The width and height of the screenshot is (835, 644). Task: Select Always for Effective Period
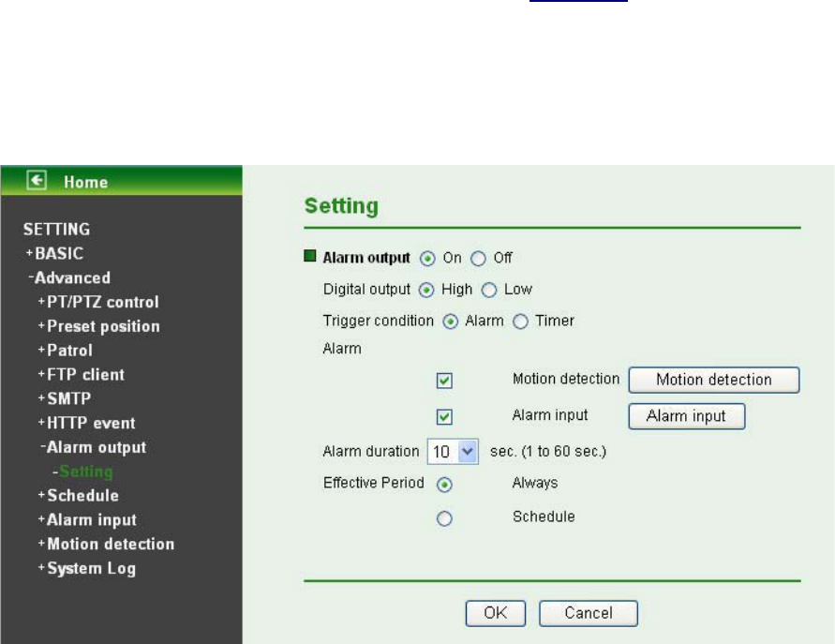tap(444, 485)
